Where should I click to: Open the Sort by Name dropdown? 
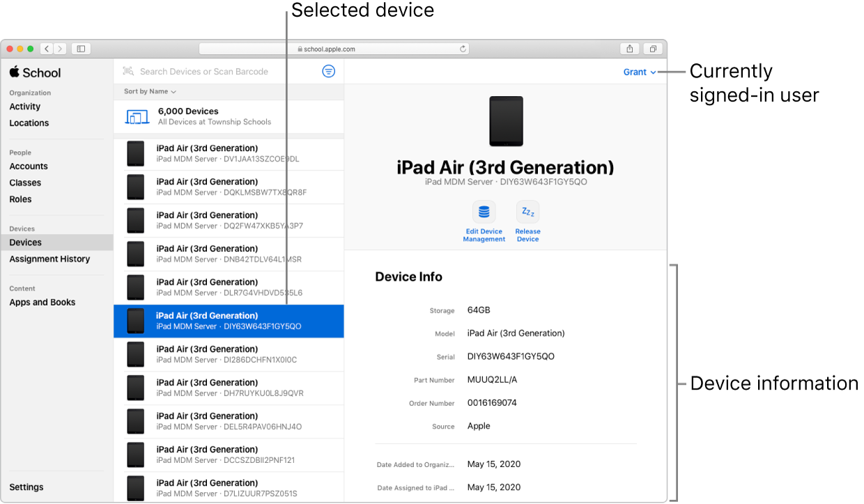tap(150, 91)
